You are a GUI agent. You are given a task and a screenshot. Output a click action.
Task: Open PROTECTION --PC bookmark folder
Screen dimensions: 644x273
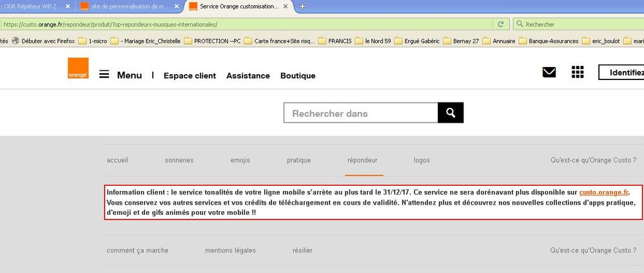click(x=212, y=41)
